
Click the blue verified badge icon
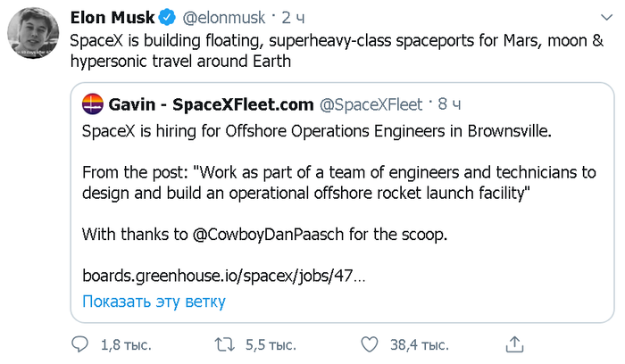(167, 18)
